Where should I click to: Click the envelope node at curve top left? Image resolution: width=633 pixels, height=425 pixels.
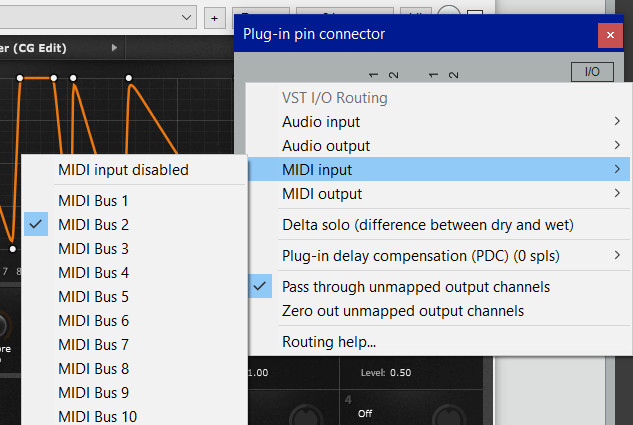[20, 77]
